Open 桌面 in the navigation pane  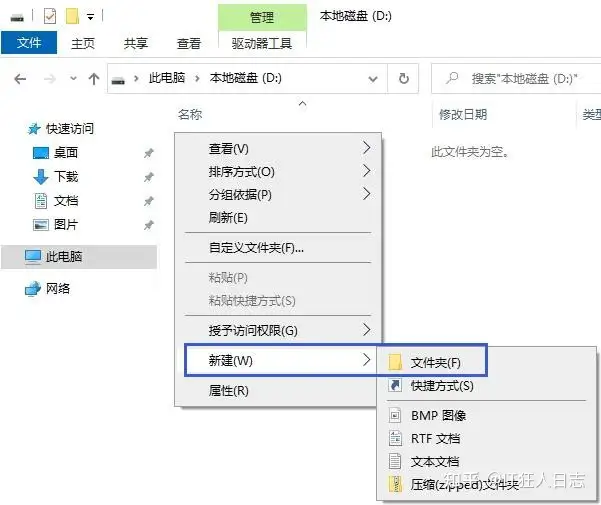[56, 152]
